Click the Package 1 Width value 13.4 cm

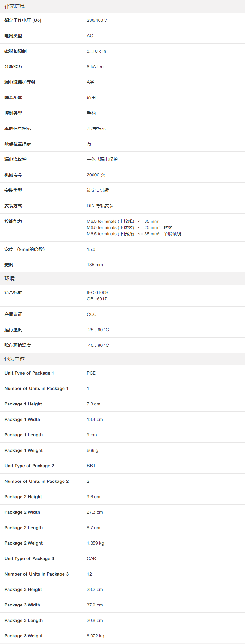point(95,419)
